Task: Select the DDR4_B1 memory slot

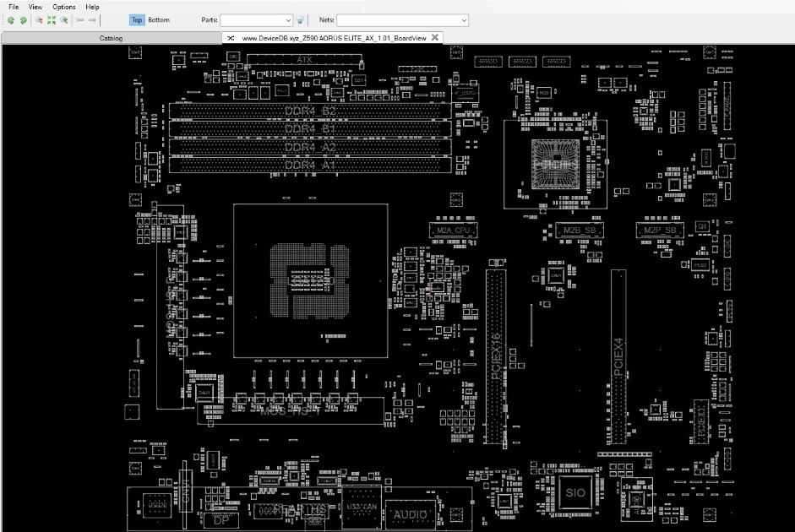Action: point(310,128)
